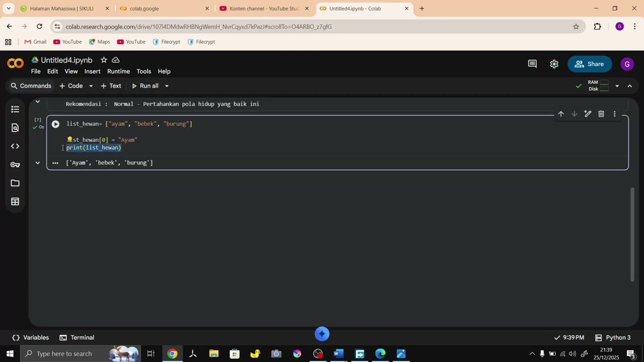Screen dimensions: 644x362
Task: Open Windows Start menu
Action: tap(10, 354)
